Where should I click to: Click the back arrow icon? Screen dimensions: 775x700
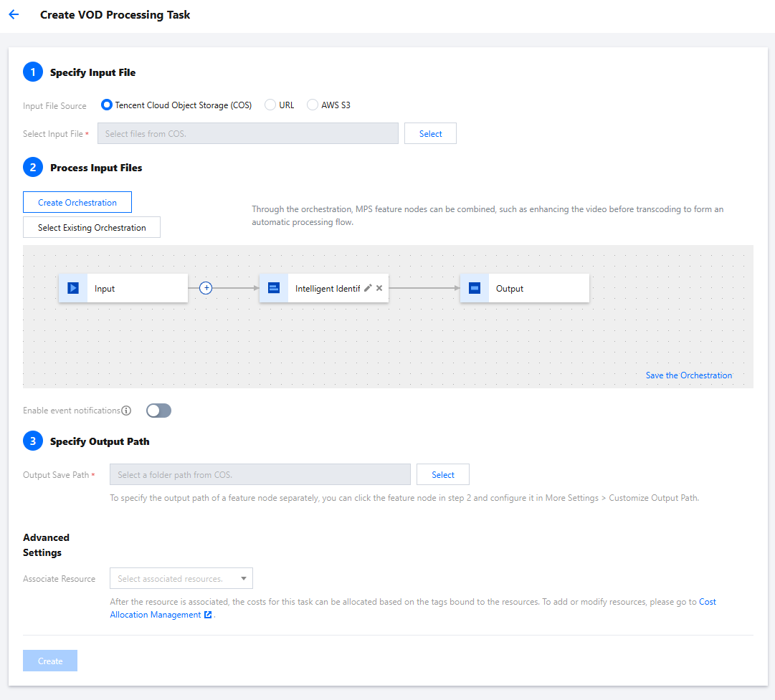click(x=14, y=14)
